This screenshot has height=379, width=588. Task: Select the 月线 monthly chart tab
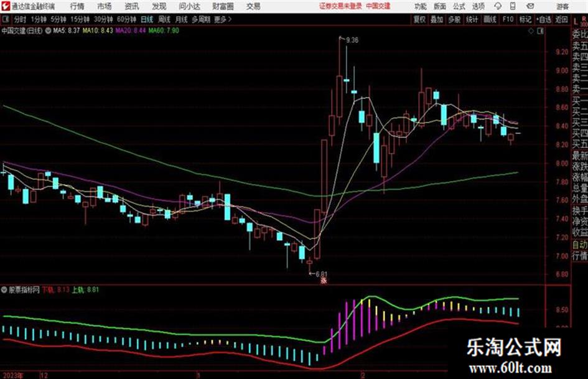tap(182, 19)
